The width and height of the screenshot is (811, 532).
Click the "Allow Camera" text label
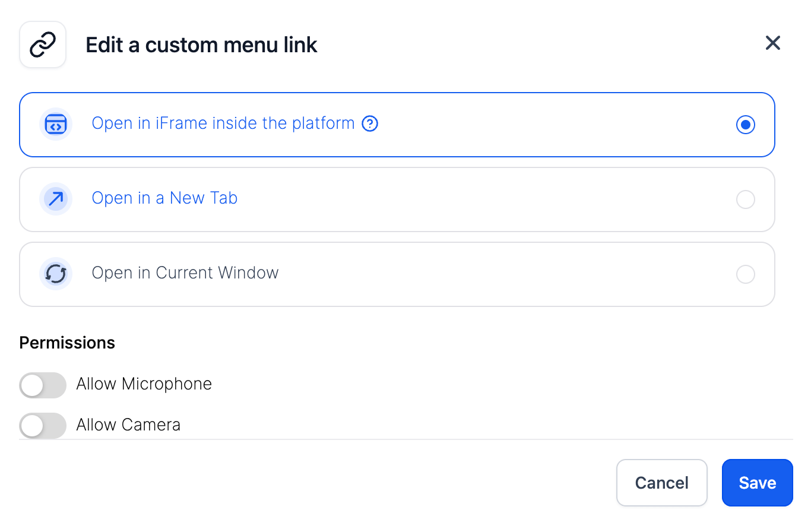click(128, 425)
